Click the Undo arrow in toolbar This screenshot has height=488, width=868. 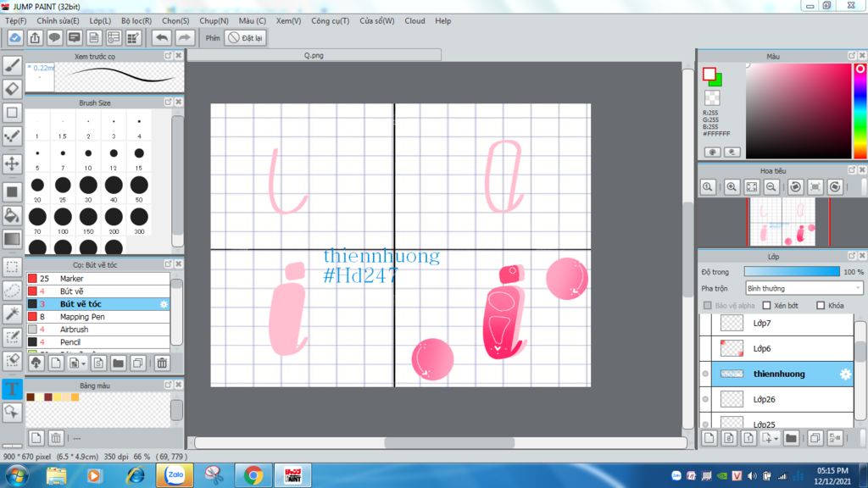162,37
